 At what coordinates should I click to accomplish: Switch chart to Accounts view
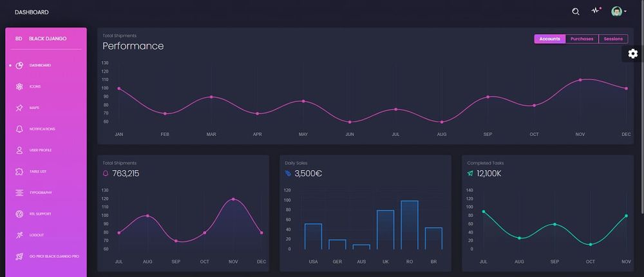pyautogui.click(x=549, y=39)
